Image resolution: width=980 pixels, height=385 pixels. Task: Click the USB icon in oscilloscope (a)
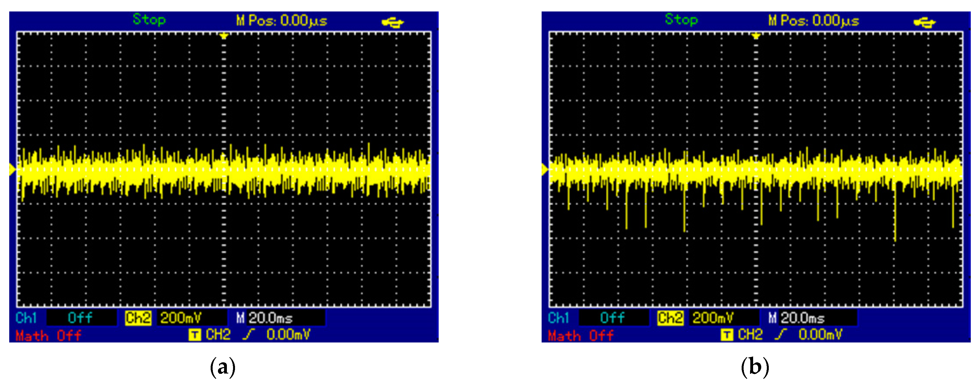point(393,23)
